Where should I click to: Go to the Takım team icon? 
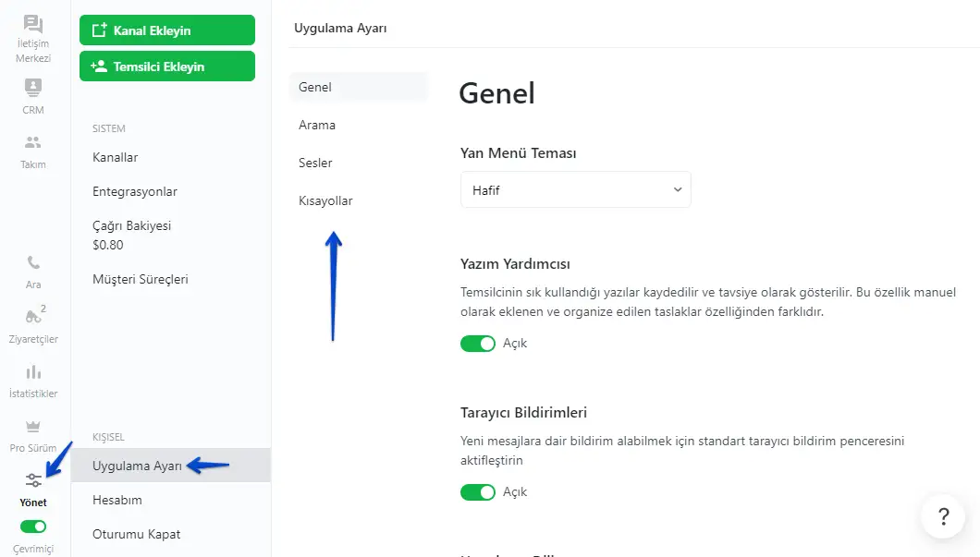[x=33, y=142]
